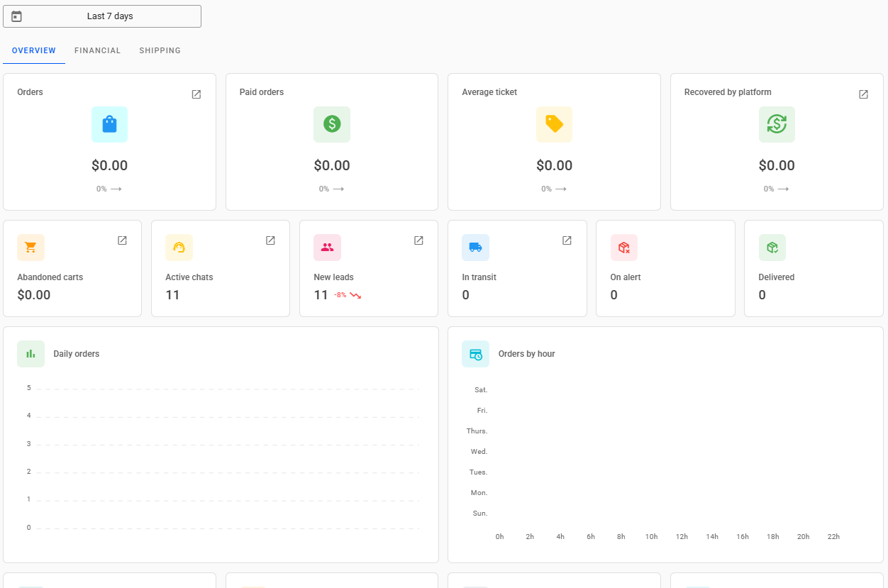Click the truck In transit icon
This screenshot has height=588, width=888.
tap(475, 248)
